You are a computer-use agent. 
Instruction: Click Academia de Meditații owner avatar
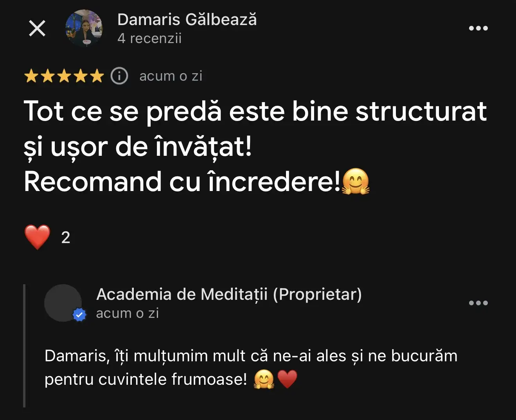(63, 303)
